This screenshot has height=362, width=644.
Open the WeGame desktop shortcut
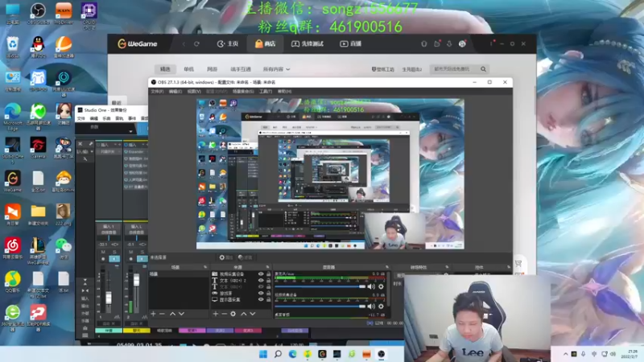13,182
